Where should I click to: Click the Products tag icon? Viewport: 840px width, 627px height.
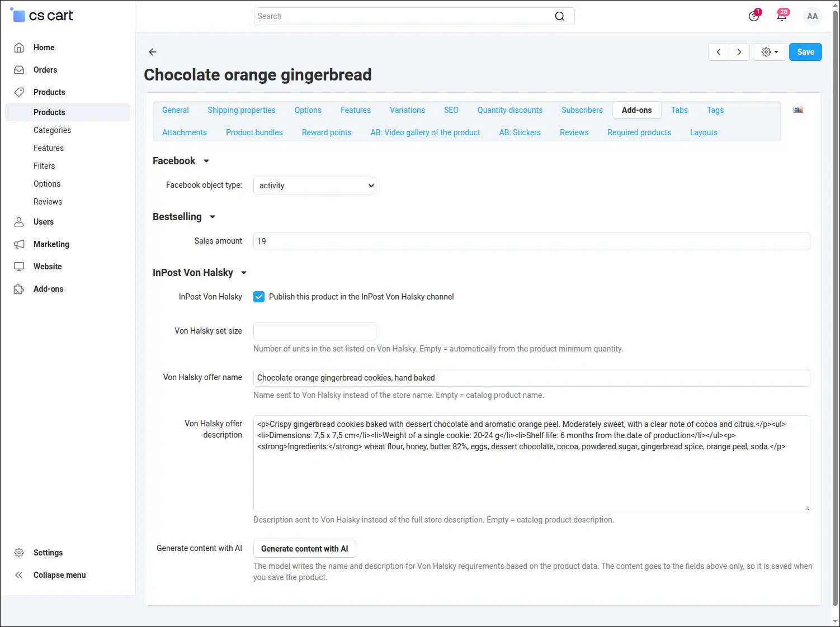[x=19, y=92]
